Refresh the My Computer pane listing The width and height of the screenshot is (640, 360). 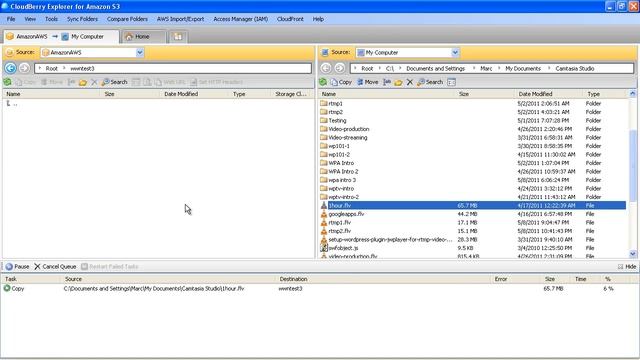click(x=323, y=82)
